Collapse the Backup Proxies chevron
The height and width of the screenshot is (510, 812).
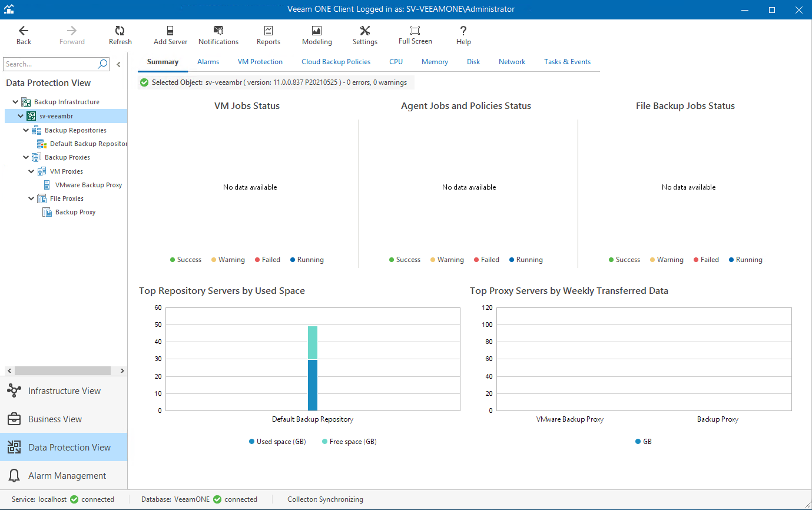click(x=26, y=157)
